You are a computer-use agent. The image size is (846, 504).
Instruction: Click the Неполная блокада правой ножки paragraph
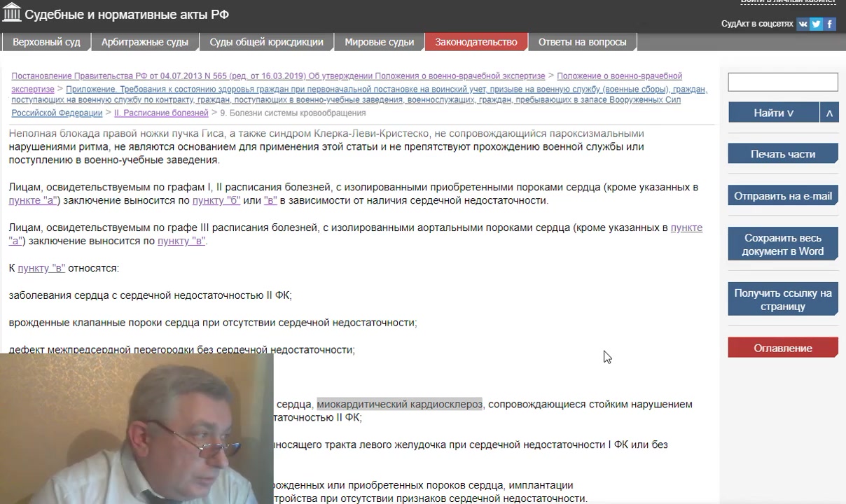pos(326,146)
